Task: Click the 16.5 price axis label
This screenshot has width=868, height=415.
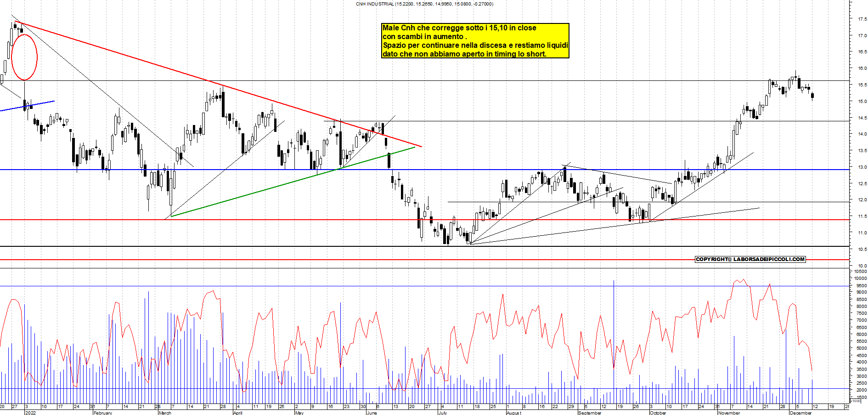Action: (x=862, y=52)
